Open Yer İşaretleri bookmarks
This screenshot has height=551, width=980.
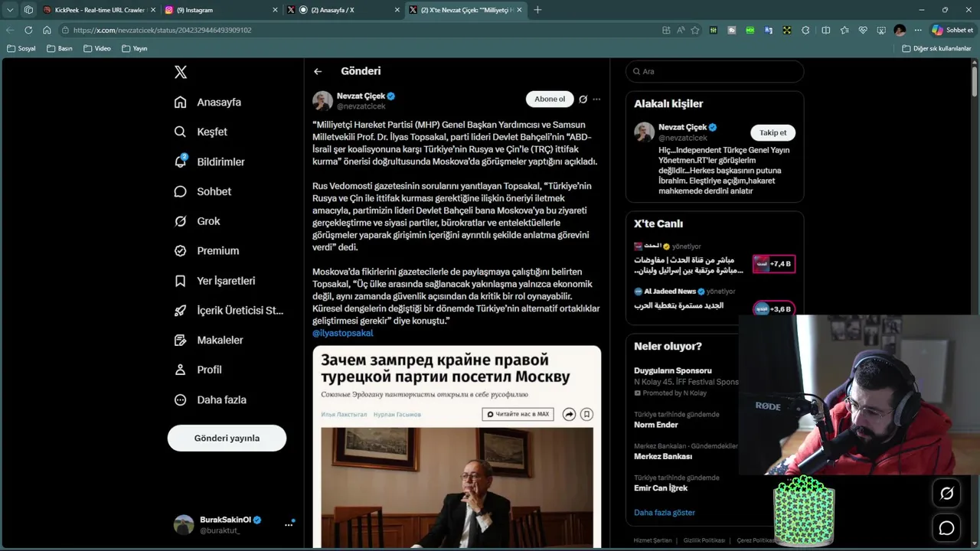click(x=214, y=281)
